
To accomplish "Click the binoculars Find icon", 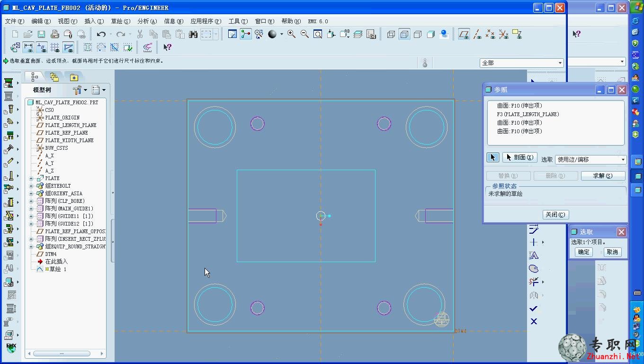I will click(193, 34).
